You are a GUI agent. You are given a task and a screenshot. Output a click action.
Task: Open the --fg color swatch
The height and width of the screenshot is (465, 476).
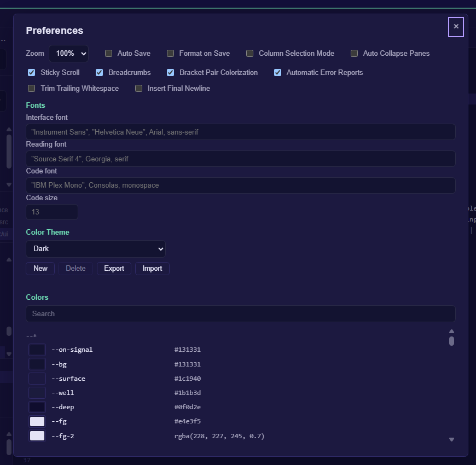(x=37, y=421)
